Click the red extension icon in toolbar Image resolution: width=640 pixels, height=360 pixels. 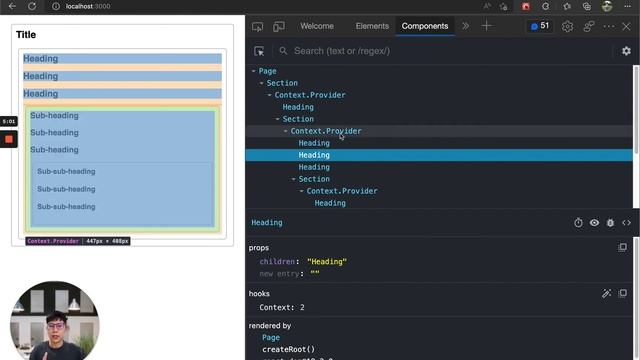[x=526, y=6]
